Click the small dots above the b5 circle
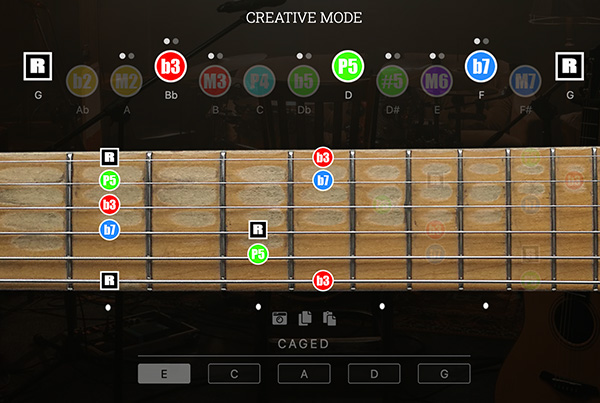600x403 pixels. click(304, 56)
